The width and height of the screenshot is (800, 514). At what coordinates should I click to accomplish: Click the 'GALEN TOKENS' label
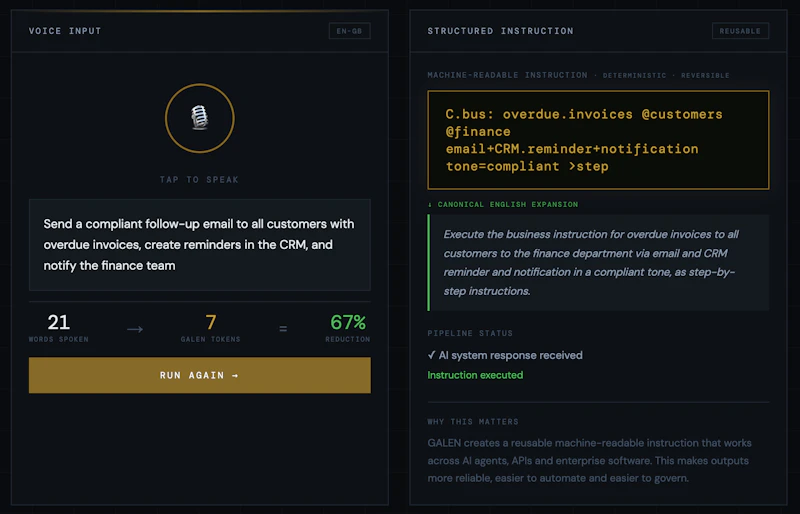coord(211,339)
